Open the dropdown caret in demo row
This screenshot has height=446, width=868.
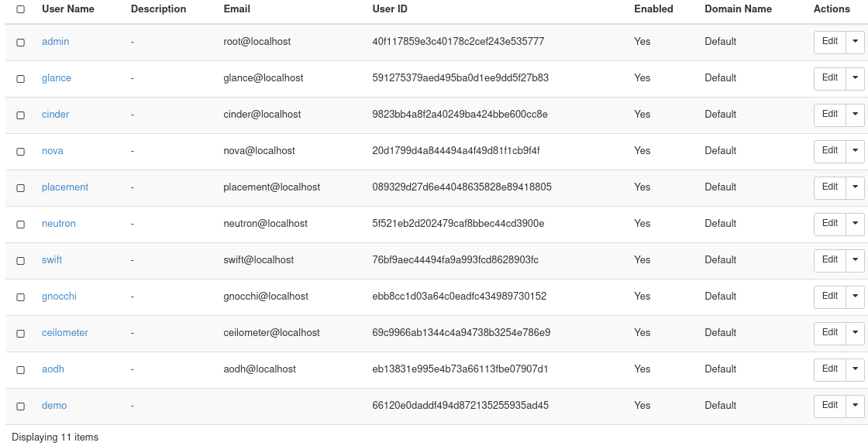coord(855,406)
